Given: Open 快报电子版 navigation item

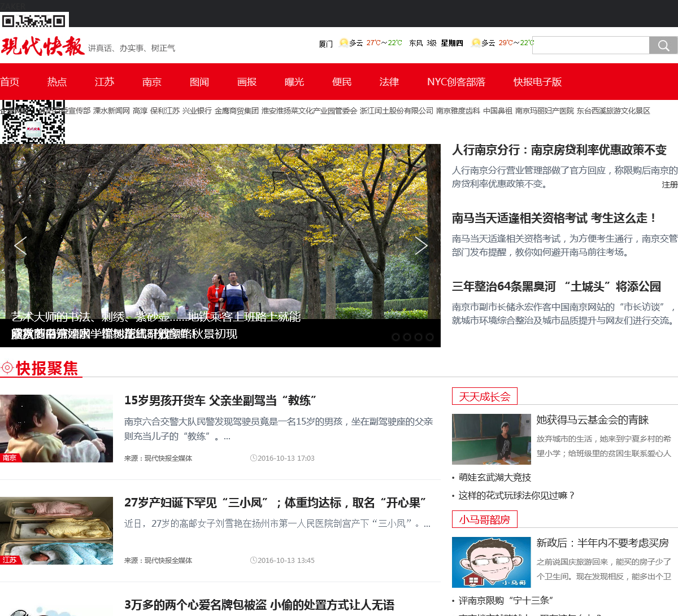Looking at the screenshot, I should click(x=537, y=82).
